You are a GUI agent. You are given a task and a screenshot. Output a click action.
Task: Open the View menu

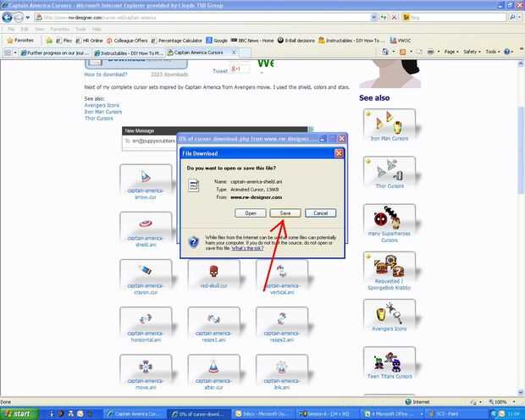(x=40, y=30)
